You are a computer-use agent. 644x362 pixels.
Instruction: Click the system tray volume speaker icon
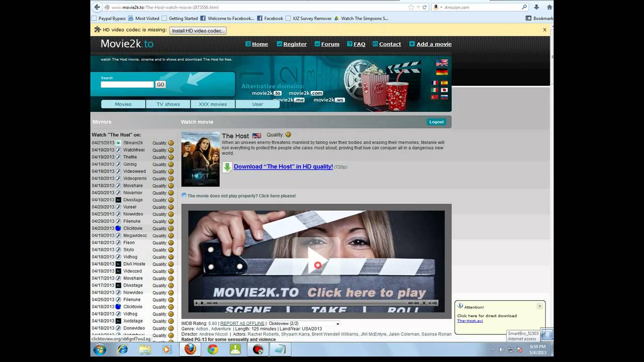point(502,349)
